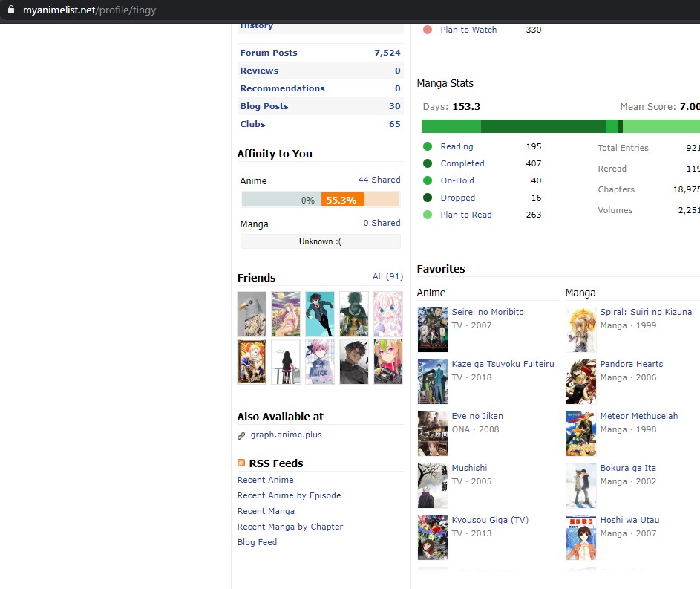Click the orange 55.3% affinity bar

(x=342, y=200)
